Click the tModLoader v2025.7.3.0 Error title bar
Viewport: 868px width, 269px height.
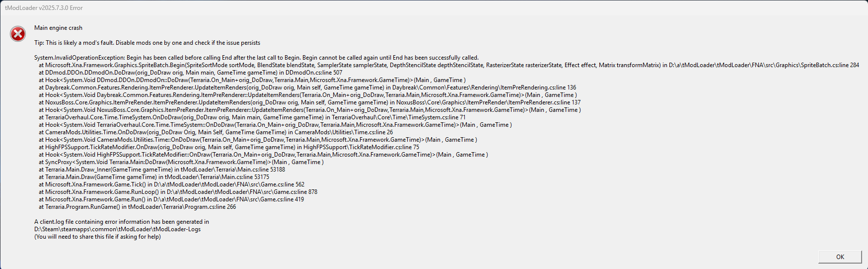click(x=434, y=8)
